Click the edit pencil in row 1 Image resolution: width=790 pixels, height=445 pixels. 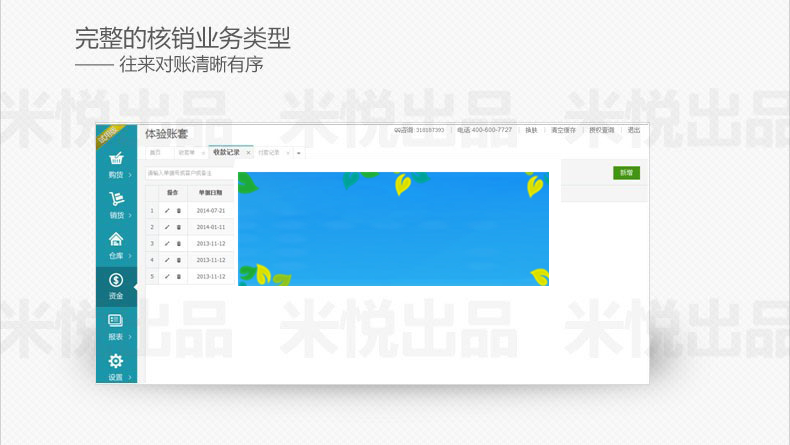tap(167, 211)
